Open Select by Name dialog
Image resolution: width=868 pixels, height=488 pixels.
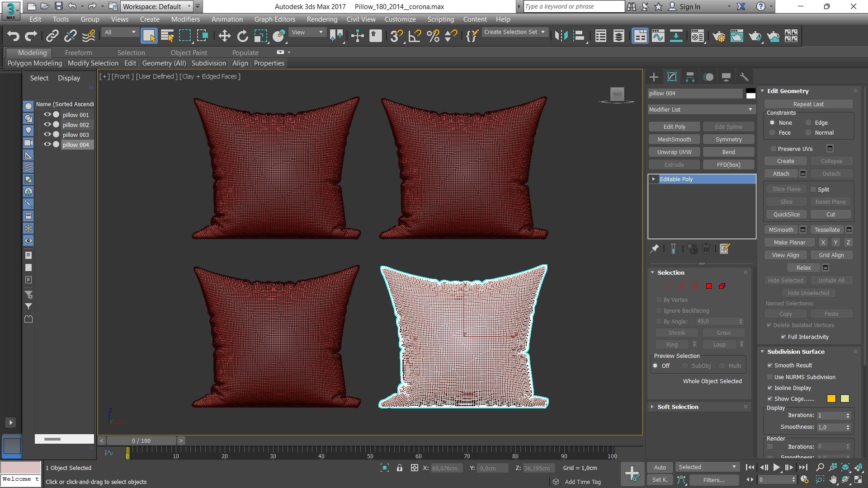(167, 36)
